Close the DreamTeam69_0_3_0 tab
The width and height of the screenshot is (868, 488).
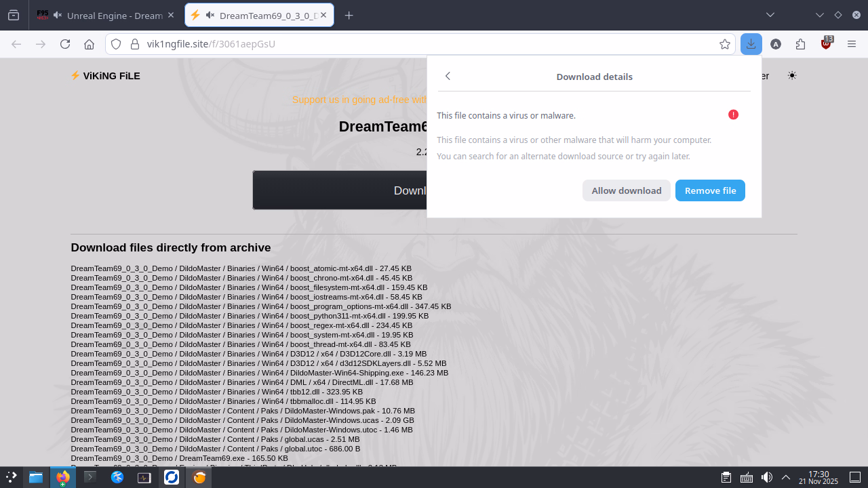point(322,15)
